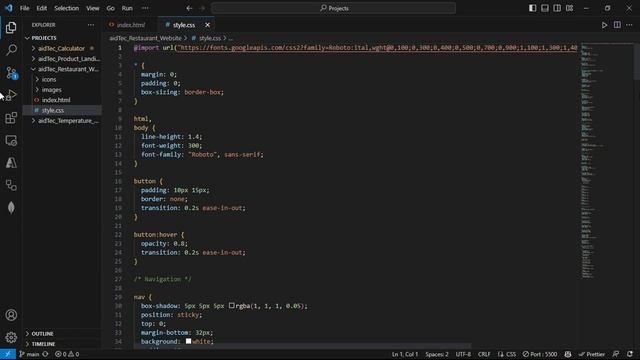This screenshot has height=360, width=640.
Task: Open the Manage gear icon
Action: (x=11, y=337)
